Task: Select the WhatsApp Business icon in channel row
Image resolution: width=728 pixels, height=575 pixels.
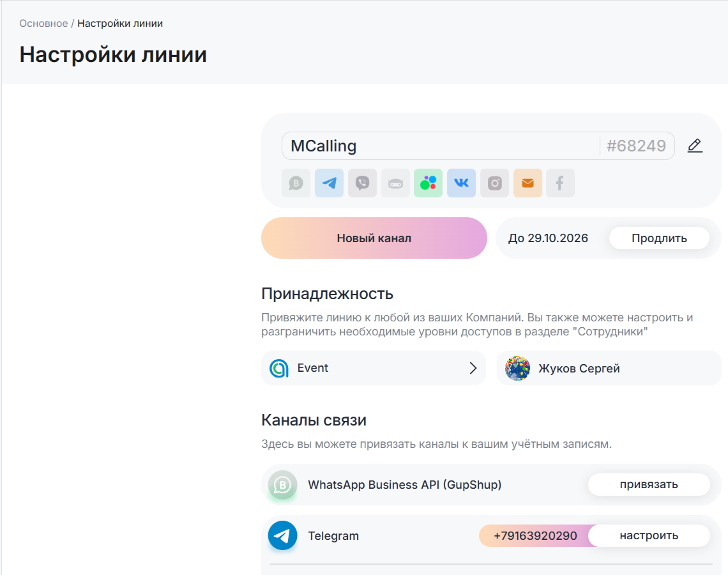Action: tap(296, 183)
